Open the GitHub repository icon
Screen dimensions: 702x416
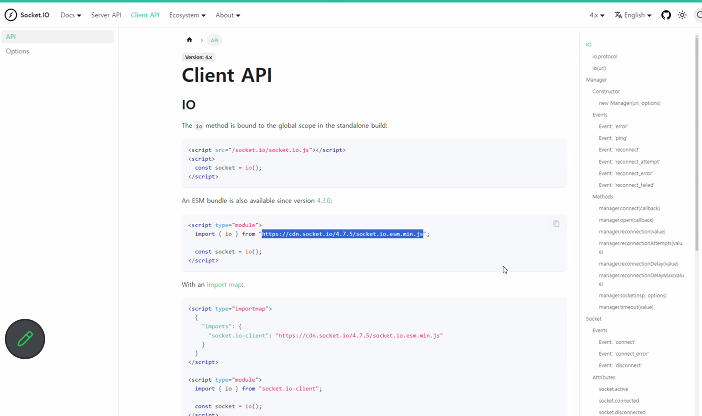click(x=666, y=15)
